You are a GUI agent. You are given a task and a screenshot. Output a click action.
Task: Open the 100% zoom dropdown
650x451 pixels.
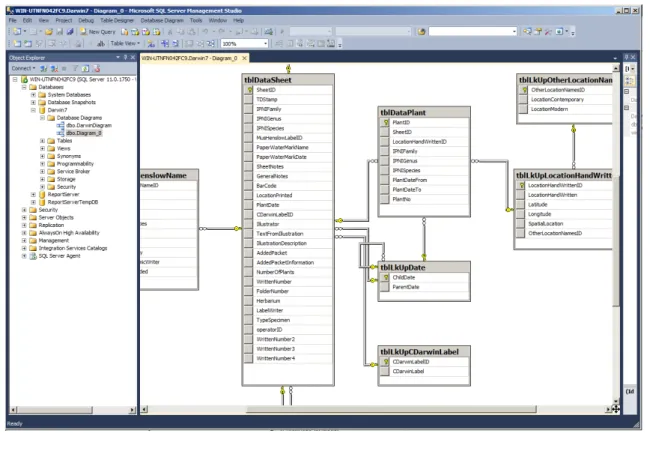pyautogui.click(x=265, y=44)
